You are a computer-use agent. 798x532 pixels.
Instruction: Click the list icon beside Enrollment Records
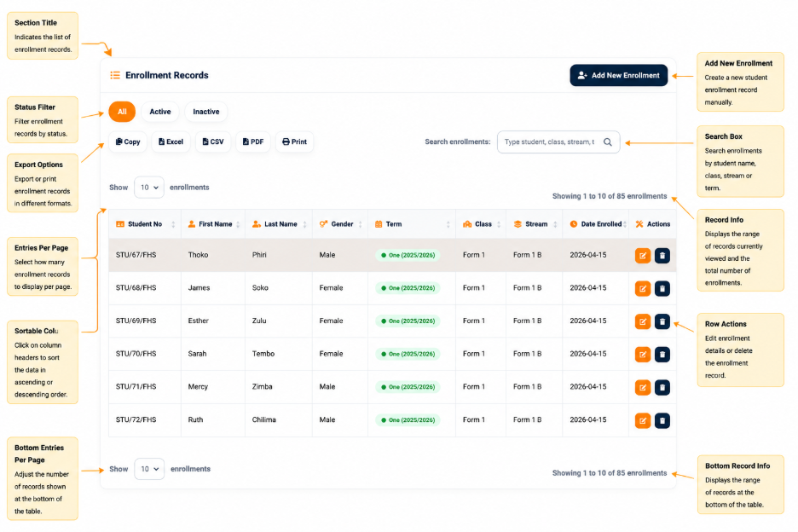(115, 75)
